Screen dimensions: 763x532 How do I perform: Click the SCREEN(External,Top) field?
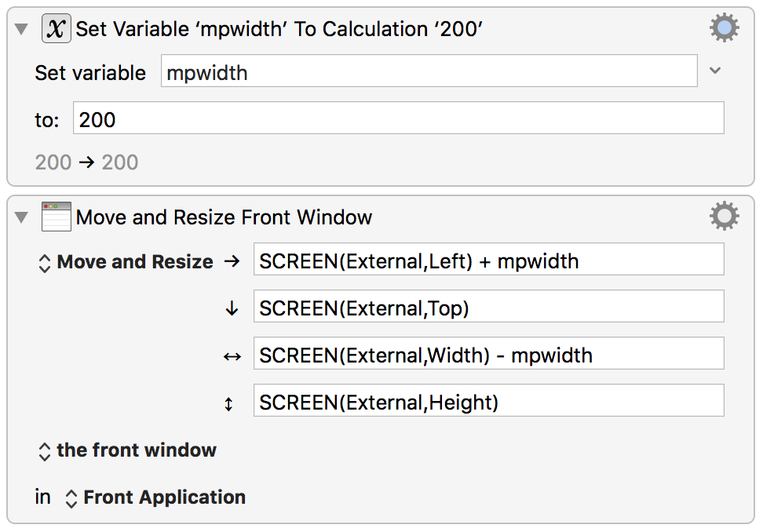pos(488,306)
